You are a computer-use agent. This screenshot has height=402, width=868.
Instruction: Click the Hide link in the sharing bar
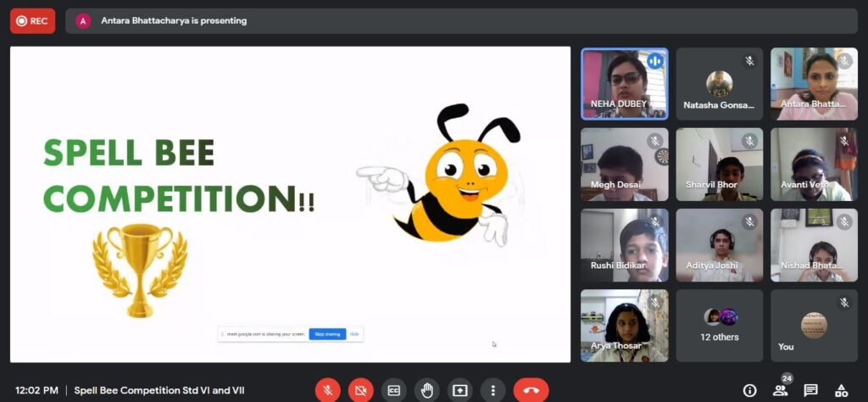354,334
